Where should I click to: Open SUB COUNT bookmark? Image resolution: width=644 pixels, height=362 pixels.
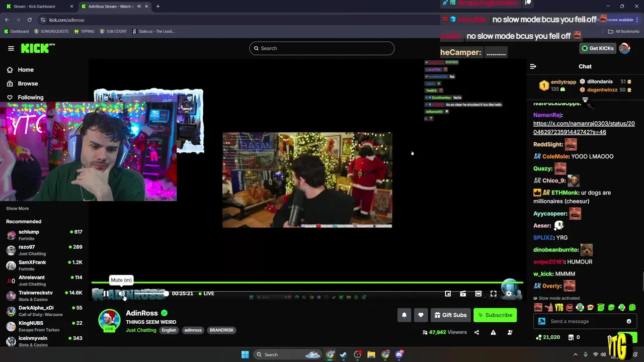pos(113,31)
